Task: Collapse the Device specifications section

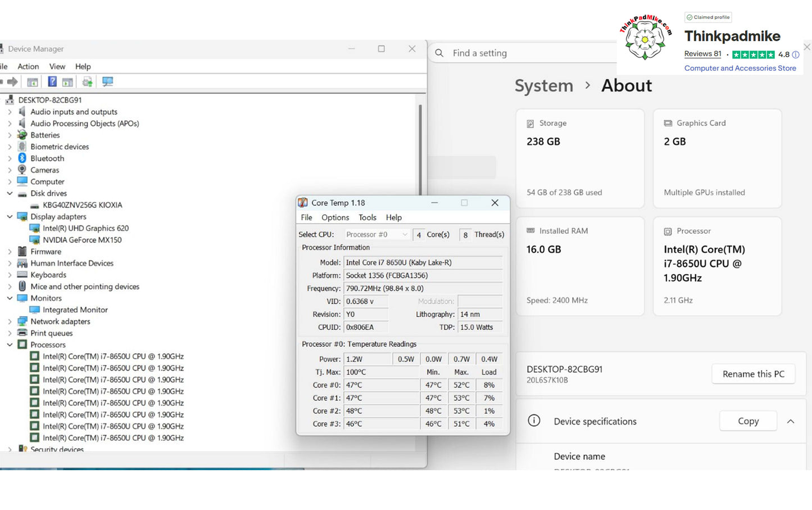Action: (x=791, y=421)
